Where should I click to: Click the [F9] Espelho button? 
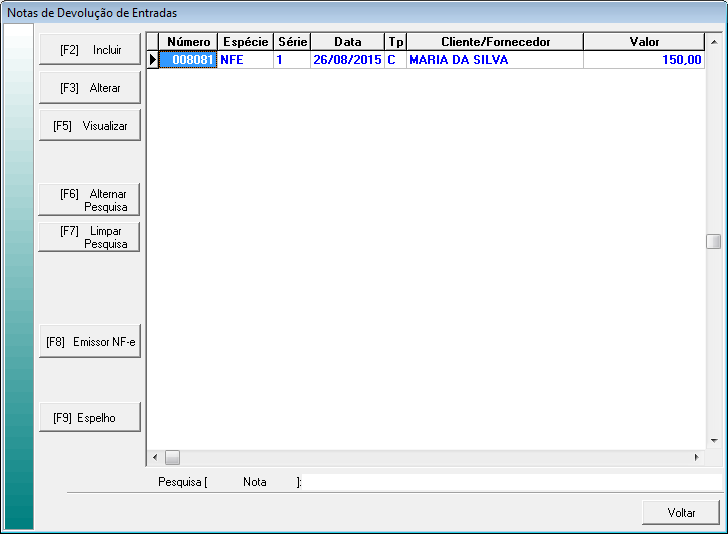point(89,418)
